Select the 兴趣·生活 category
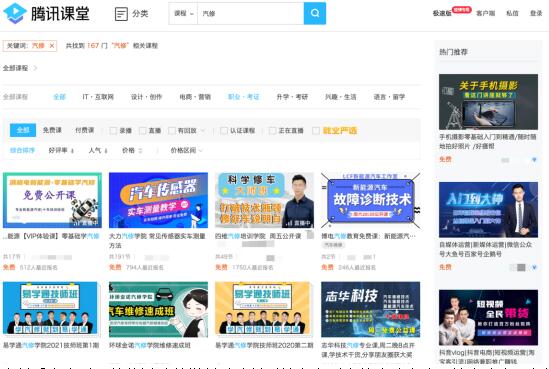549x369 pixels. pos(340,97)
